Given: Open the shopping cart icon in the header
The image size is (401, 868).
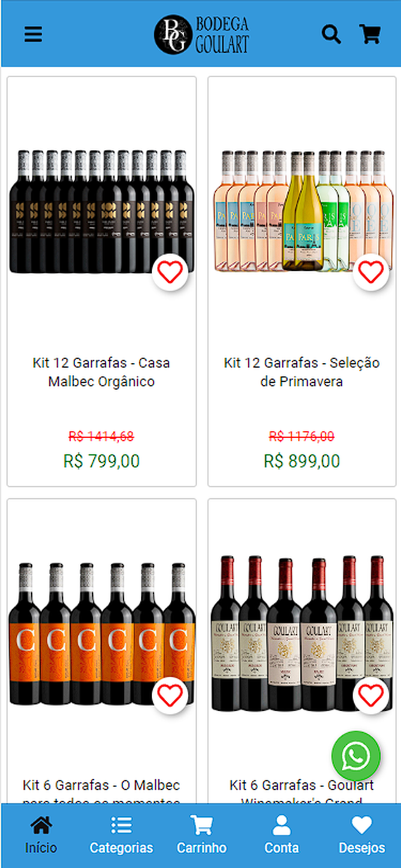Looking at the screenshot, I should 370,35.
